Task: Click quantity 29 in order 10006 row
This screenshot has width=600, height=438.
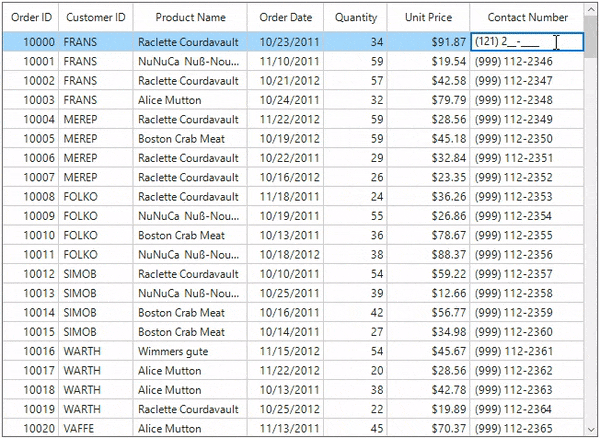Action: click(x=355, y=158)
